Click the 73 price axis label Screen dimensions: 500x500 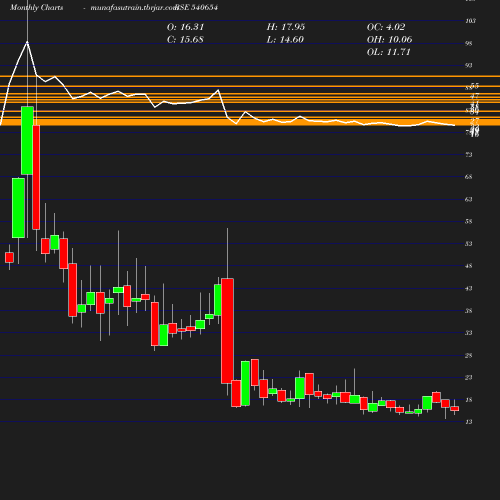click(469, 155)
